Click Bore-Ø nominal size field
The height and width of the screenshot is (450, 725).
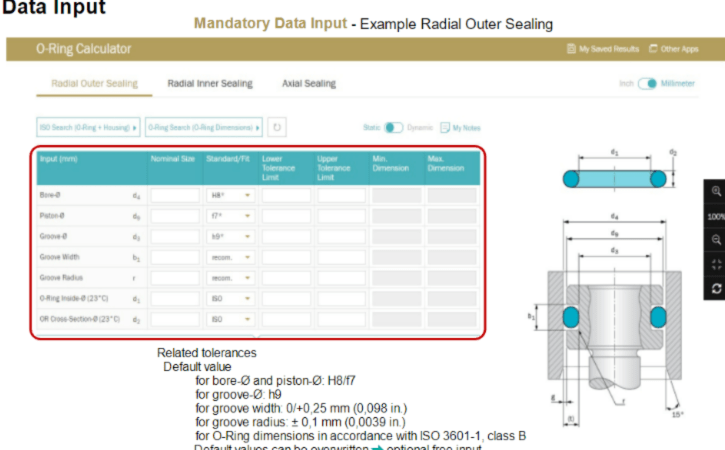[175, 195]
